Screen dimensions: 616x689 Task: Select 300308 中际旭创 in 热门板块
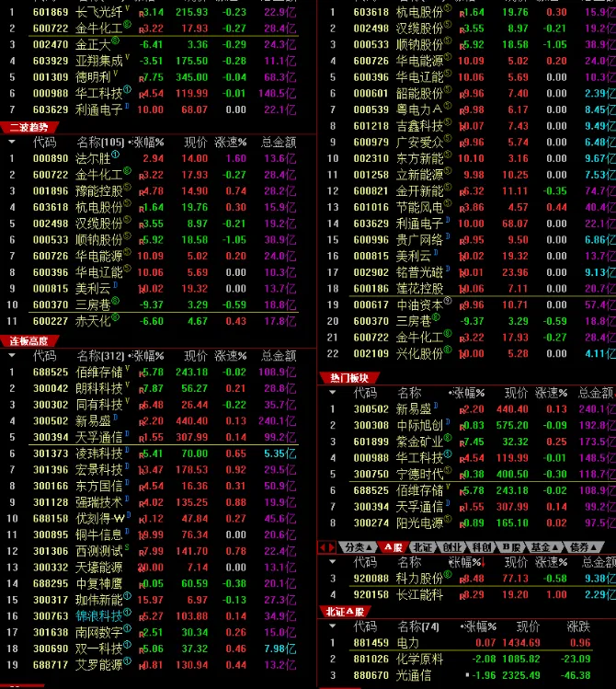coord(468,425)
